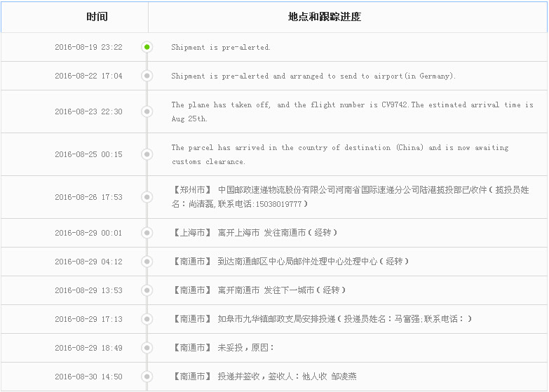
Task: Click the customs clearance status text
Action: click(x=339, y=154)
